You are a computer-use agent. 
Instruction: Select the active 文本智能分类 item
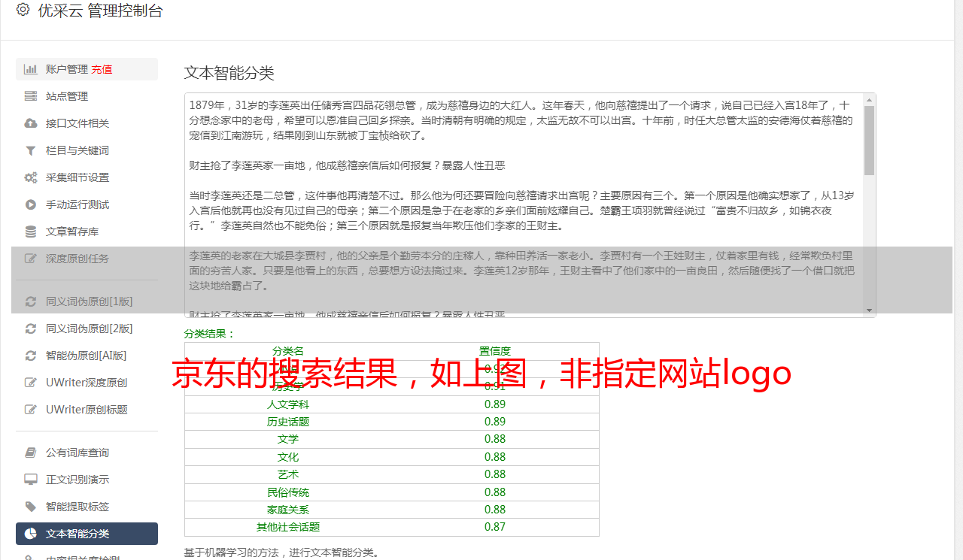tap(87, 534)
